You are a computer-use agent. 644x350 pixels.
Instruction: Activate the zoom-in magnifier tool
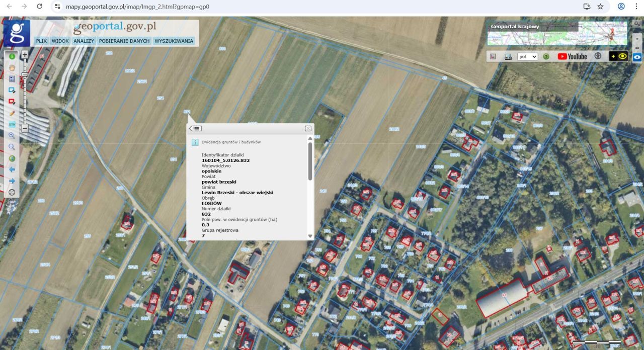tap(12, 135)
